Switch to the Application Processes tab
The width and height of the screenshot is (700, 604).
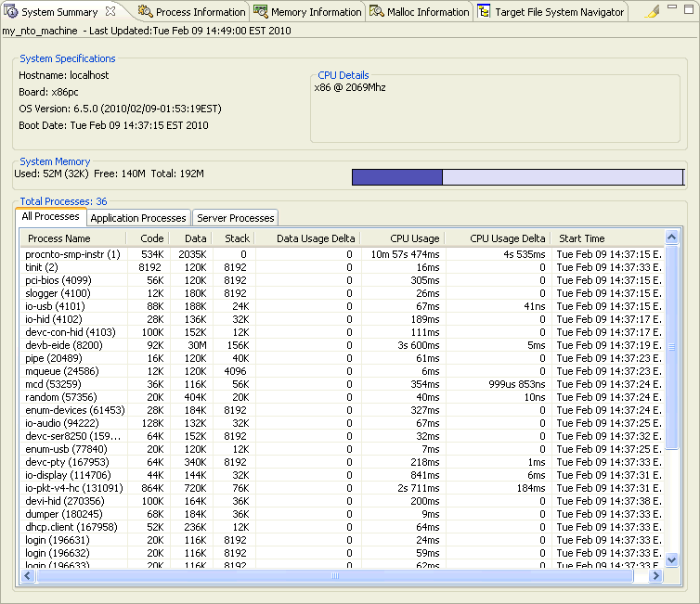138,218
